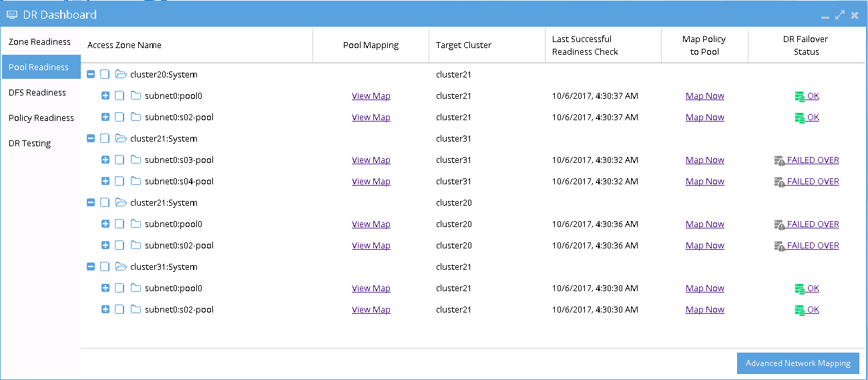Viewport: 868px width, 380px height.
Task: Sort by the Target Cluster column header
Action: point(463,45)
